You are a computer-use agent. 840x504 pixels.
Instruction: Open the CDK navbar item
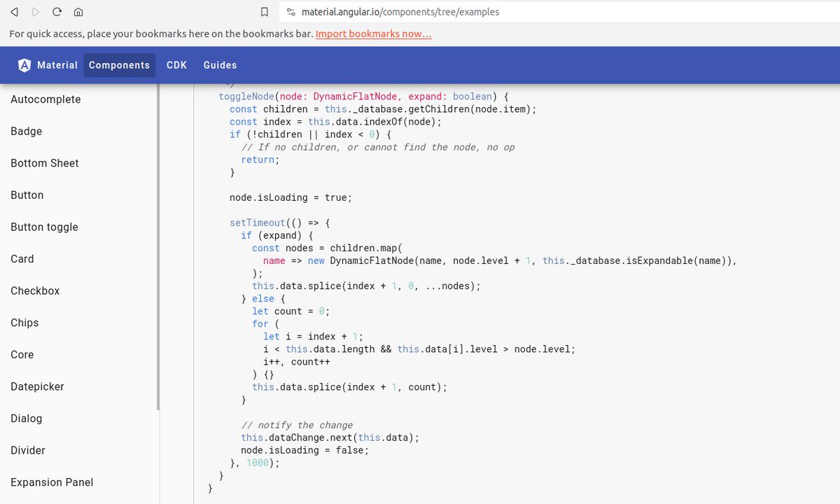pos(176,65)
